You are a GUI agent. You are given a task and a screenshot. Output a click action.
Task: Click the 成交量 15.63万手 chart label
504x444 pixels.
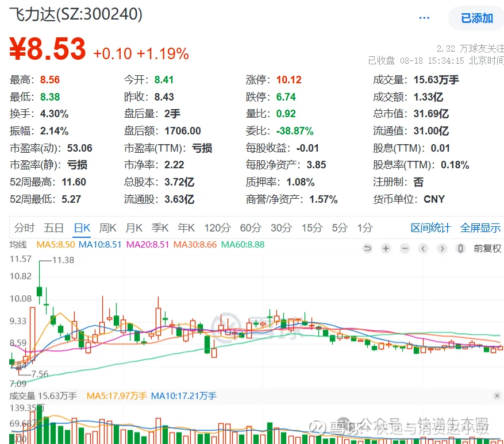pyautogui.click(x=43, y=396)
